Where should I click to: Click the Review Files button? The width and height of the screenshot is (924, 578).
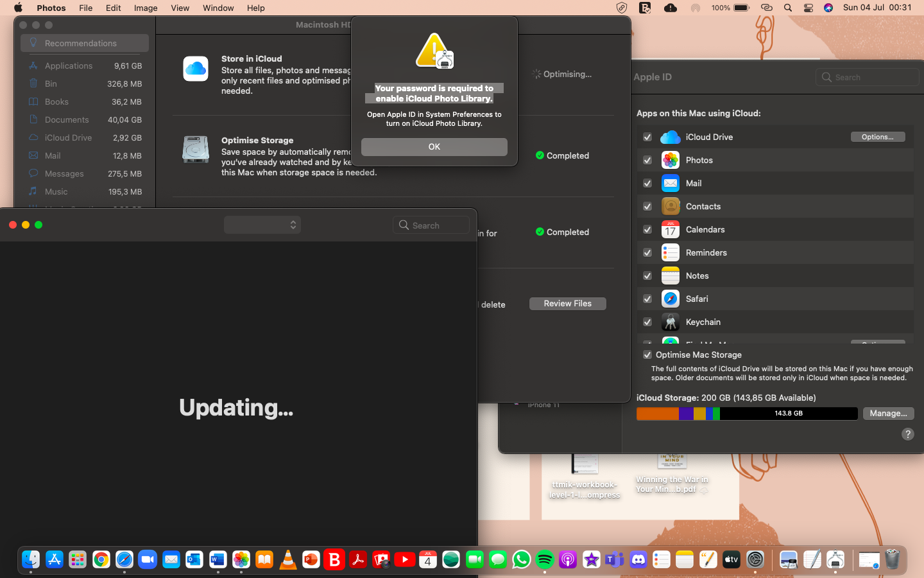pyautogui.click(x=568, y=304)
